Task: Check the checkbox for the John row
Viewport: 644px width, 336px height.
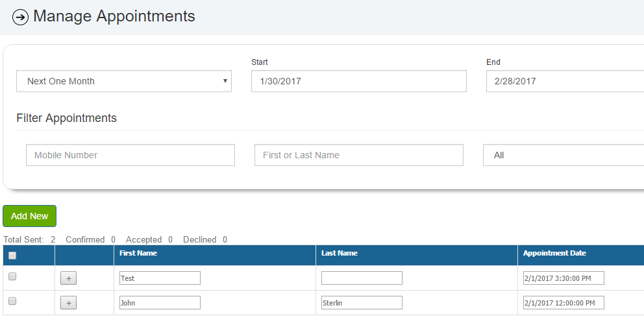Action: [x=12, y=301]
